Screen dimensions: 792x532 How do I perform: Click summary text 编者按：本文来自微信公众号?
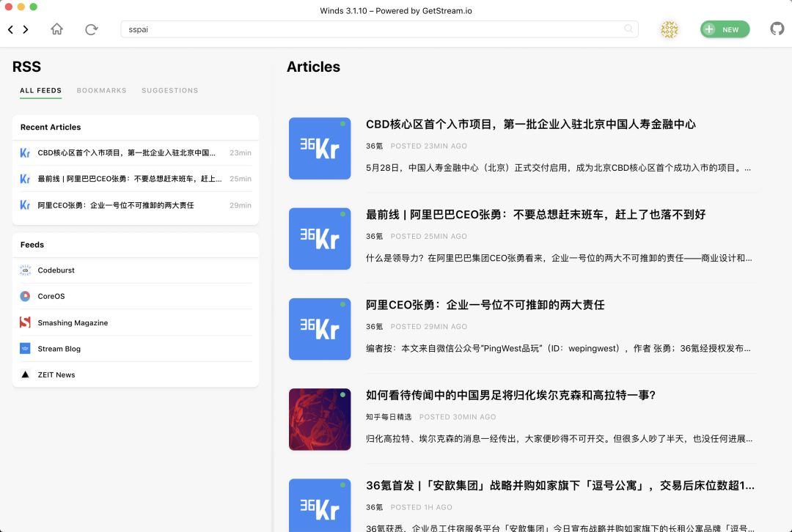(558, 348)
